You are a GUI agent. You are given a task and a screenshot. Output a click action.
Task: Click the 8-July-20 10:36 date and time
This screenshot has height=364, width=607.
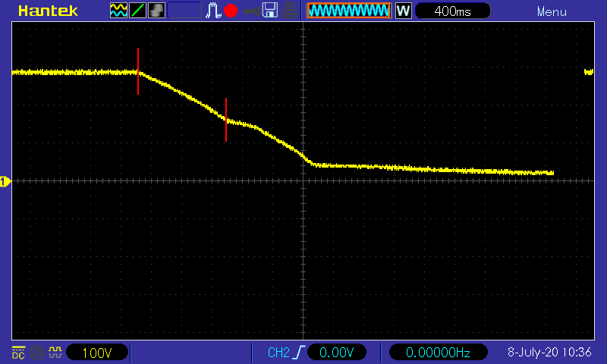[x=549, y=352]
